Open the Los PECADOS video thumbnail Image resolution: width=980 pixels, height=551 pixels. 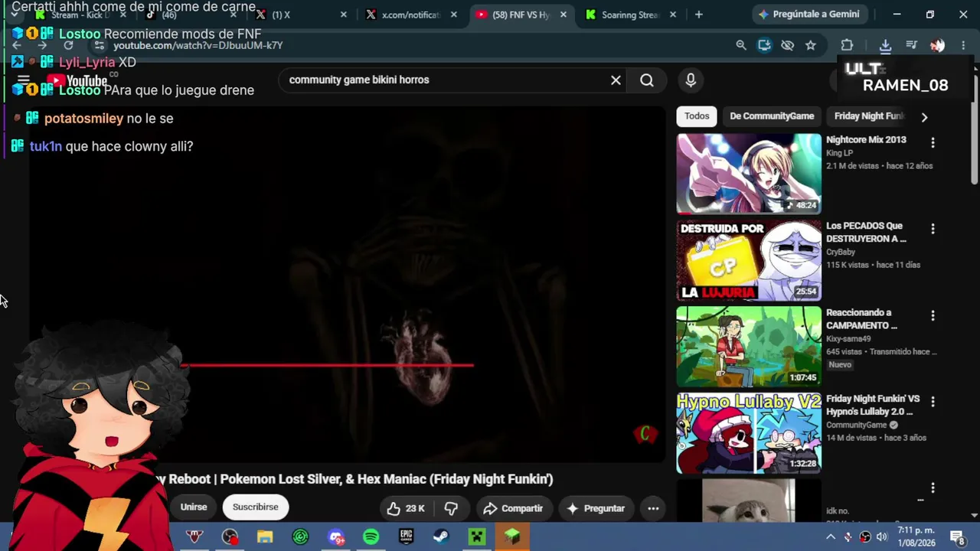click(749, 260)
